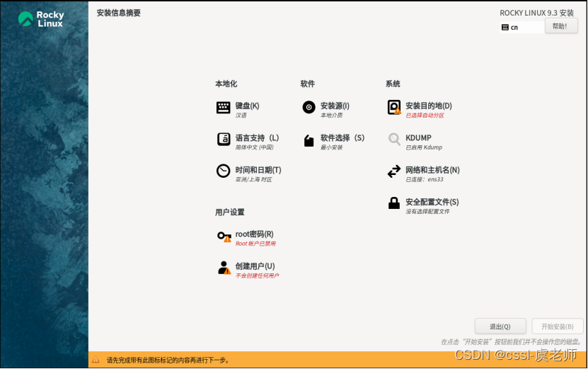
Task: Click the root密码 key icon
Action: [224, 237]
